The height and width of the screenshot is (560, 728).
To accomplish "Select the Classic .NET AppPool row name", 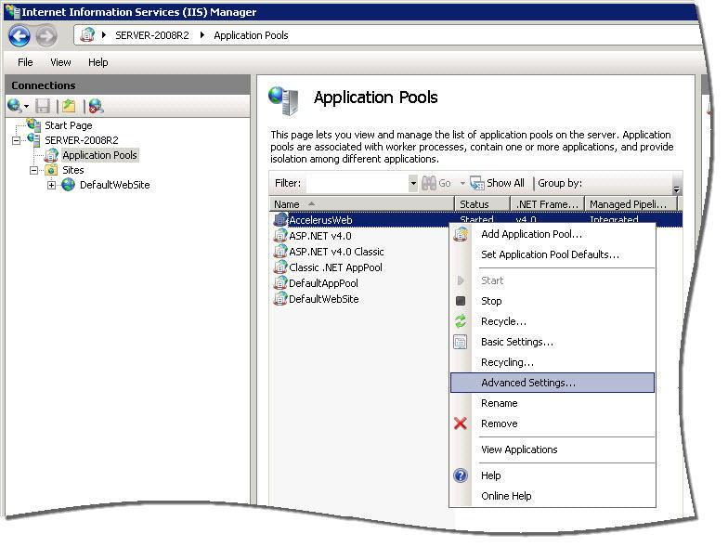I will pyautogui.click(x=335, y=267).
